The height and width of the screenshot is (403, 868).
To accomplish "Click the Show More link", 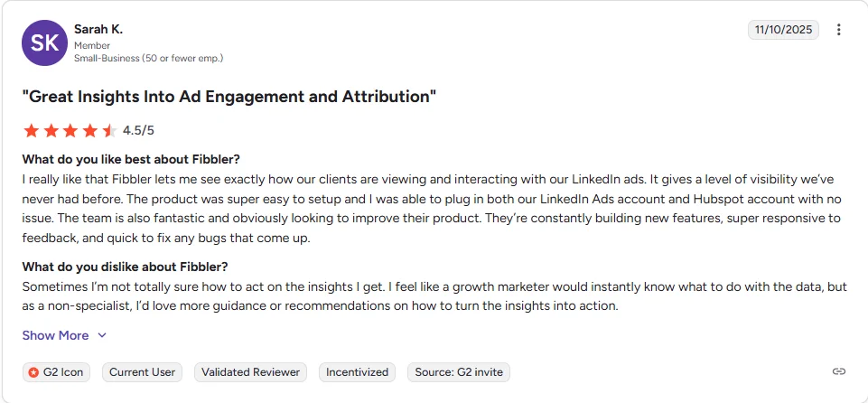I will click(56, 335).
